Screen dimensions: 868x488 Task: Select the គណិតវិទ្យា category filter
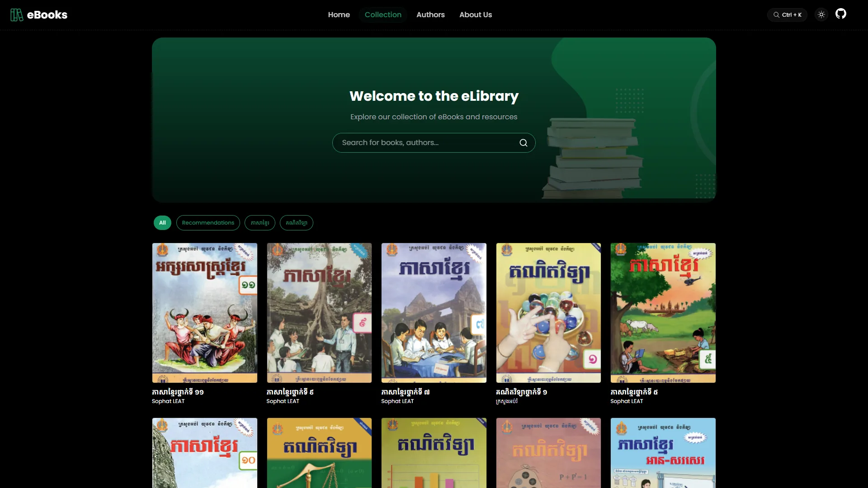coord(296,223)
